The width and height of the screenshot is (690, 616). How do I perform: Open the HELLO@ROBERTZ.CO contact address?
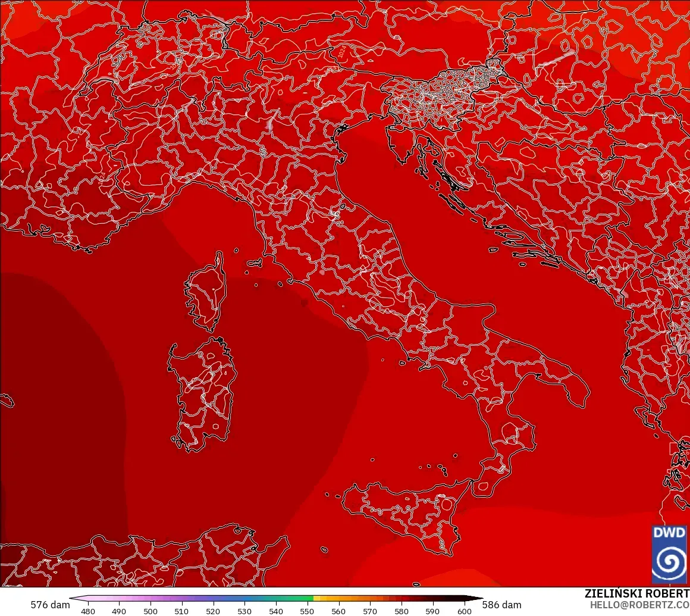pyautogui.click(x=640, y=605)
